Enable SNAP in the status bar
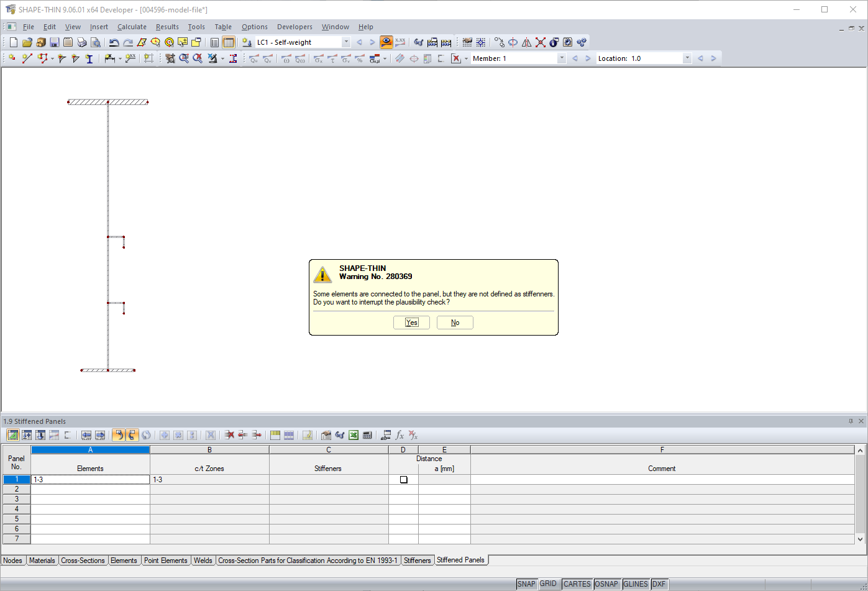The image size is (868, 591). click(x=526, y=584)
